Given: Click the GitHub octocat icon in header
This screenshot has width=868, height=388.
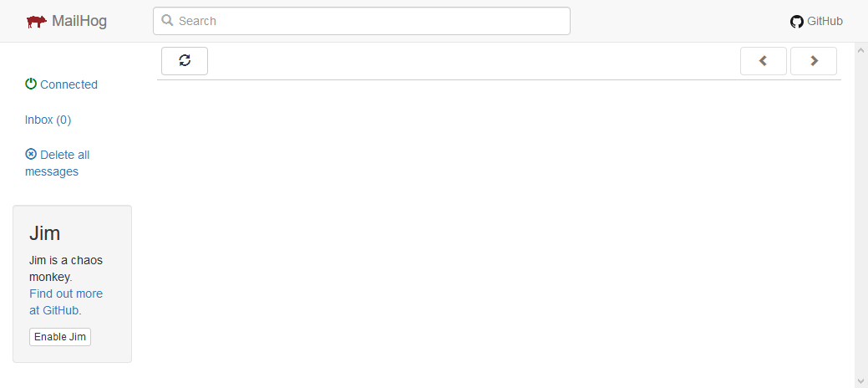Looking at the screenshot, I should point(797,22).
